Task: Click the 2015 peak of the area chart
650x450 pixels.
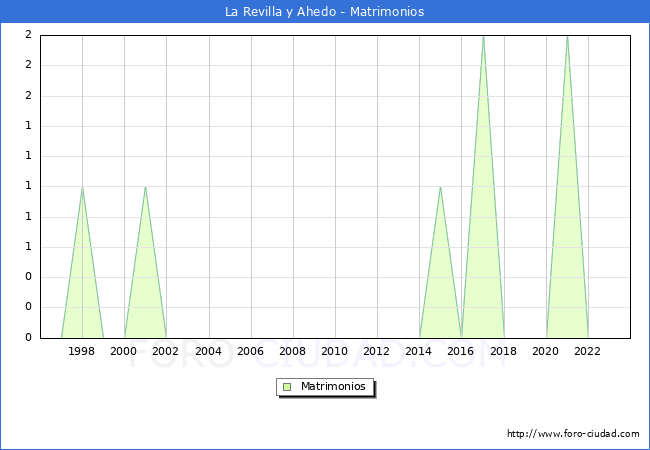Action: [x=440, y=187]
